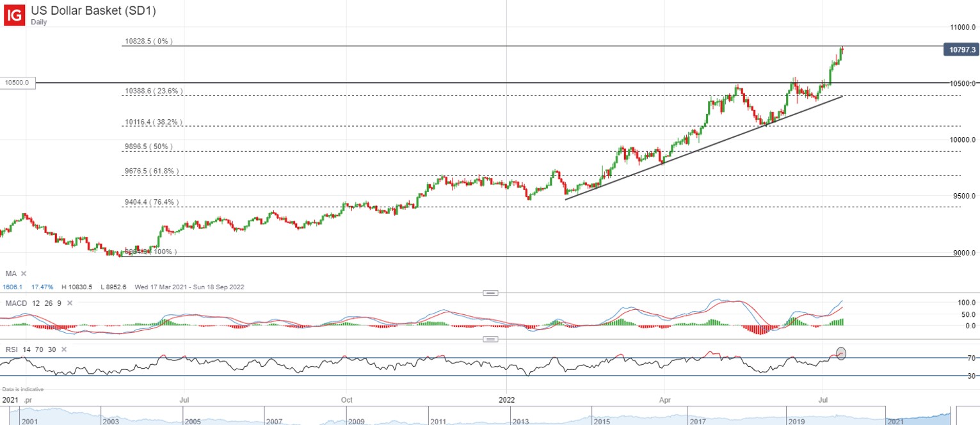Click the IG logo
The height and width of the screenshot is (425, 980).
point(15,15)
